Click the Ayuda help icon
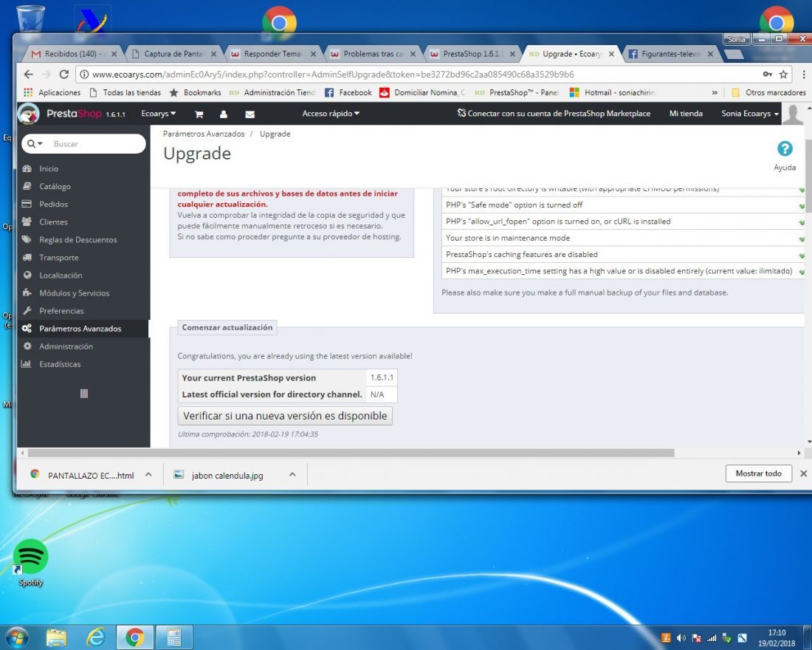812x650 pixels. click(785, 149)
